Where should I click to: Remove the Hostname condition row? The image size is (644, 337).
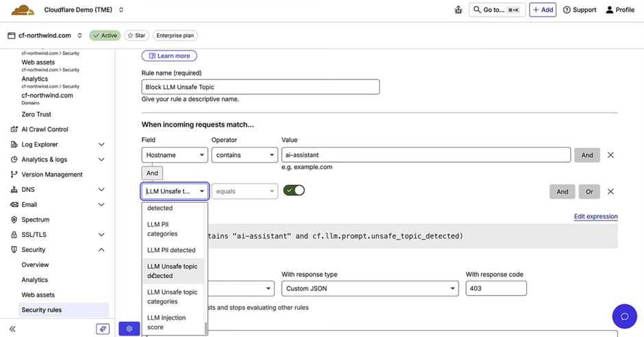(x=610, y=155)
